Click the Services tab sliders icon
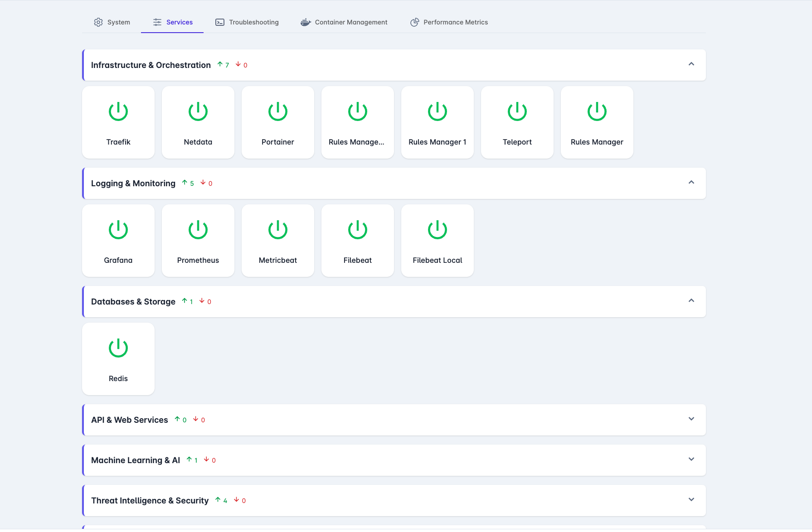The height and width of the screenshot is (532, 812). click(157, 22)
